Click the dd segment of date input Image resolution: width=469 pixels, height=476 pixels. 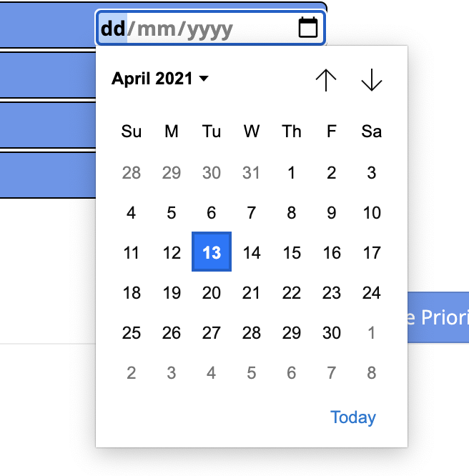[113, 29]
